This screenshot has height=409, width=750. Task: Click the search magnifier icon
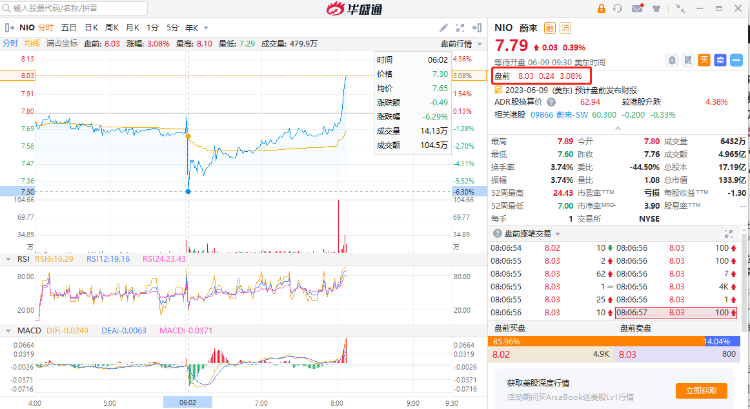6,9
